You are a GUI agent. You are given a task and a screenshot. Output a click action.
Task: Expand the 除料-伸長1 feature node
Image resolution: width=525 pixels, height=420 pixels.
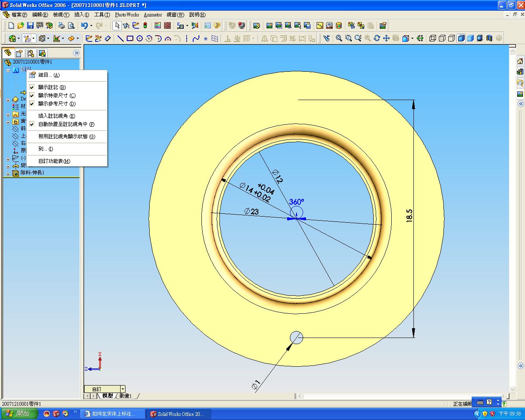point(8,173)
